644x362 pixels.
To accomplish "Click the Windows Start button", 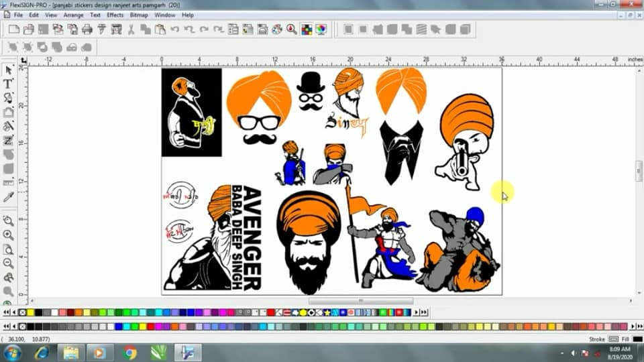I will (12, 353).
